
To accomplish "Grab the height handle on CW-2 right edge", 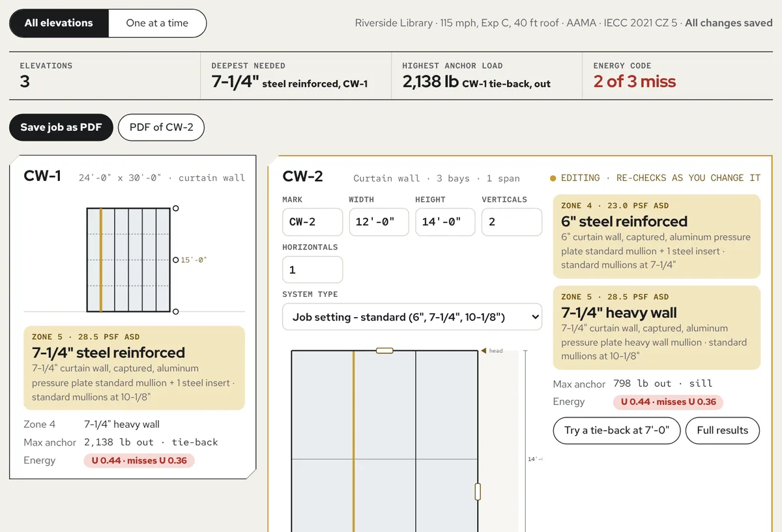I will click(x=478, y=492).
